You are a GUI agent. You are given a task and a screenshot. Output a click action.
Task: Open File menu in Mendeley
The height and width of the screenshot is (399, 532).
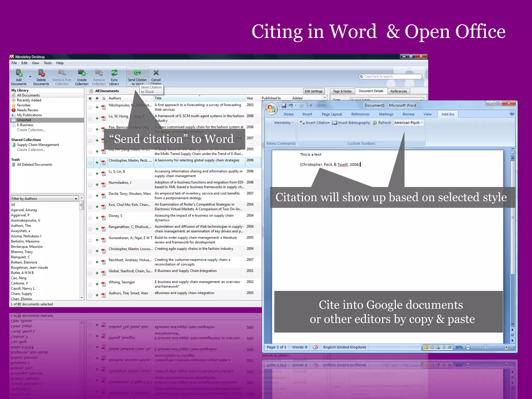click(x=14, y=63)
